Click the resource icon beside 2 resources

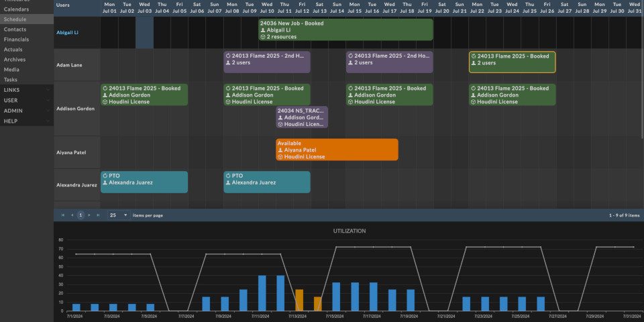click(263, 37)
